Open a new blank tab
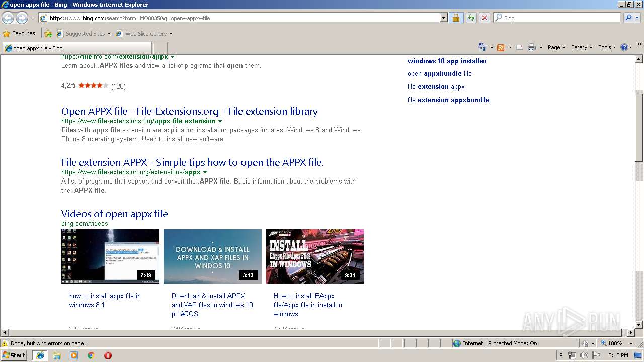This screenshot has height=362, width=644. (x=160, y=48)
